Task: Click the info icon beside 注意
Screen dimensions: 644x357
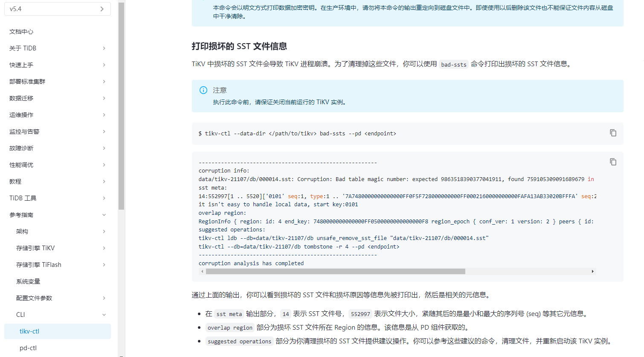Action: (x=203, y=90)
